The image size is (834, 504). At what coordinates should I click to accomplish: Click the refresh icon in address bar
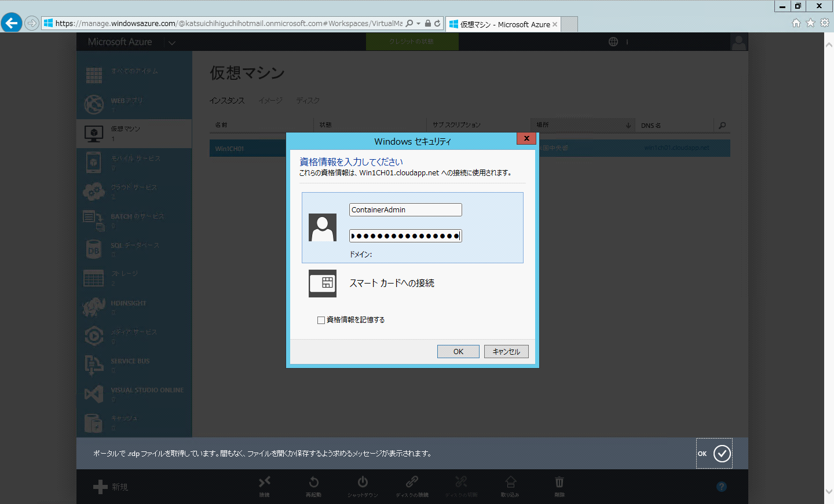(437, 23)
